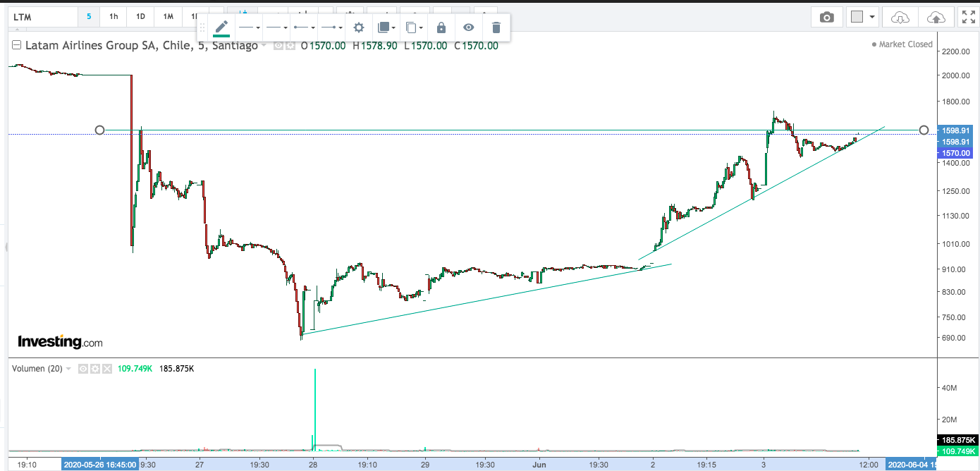Select the left anchor point of horizontal line
The height and width of the screenshot is (471, 980).
click(x=99, y=130)
